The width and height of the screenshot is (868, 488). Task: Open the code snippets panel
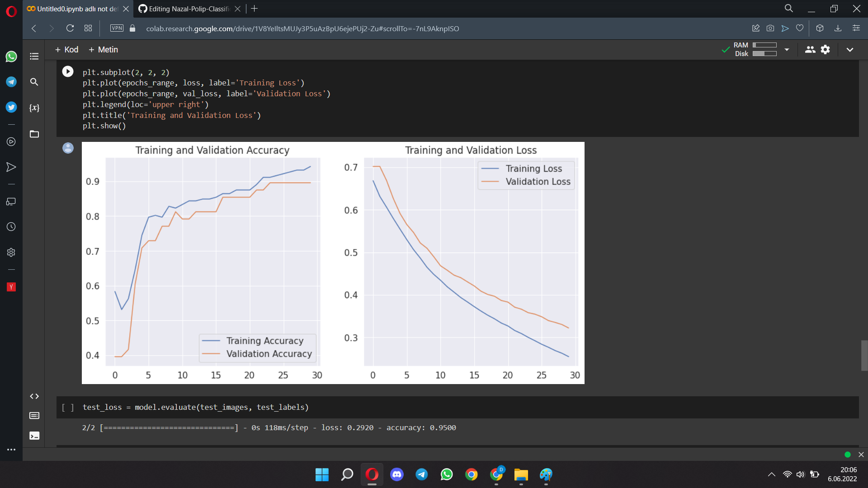point(34,396)
